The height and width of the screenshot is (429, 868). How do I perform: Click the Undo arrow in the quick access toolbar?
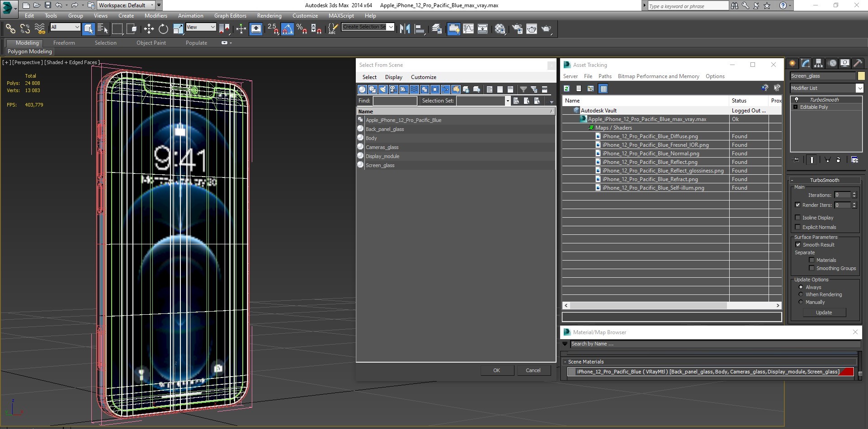[59, 5]
